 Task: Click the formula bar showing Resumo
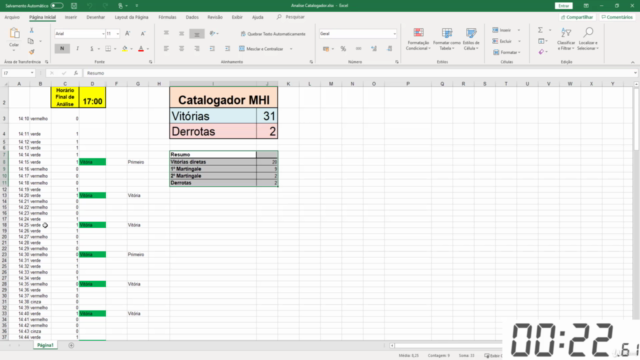tap(358, 73)
